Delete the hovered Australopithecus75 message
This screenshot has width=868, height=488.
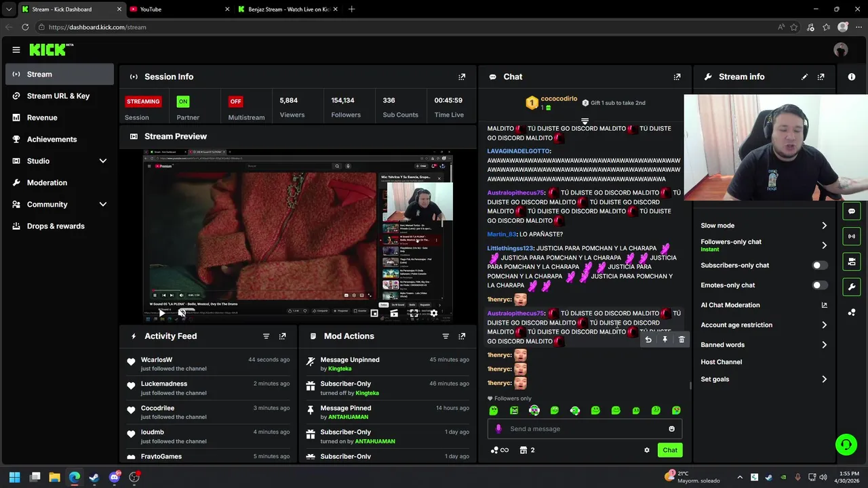682,340
